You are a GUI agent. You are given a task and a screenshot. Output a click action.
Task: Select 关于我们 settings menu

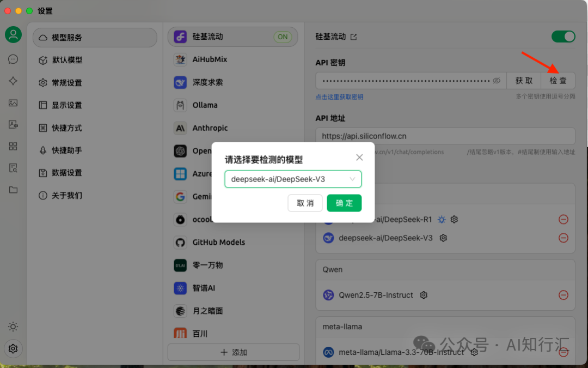pos(95,195)
